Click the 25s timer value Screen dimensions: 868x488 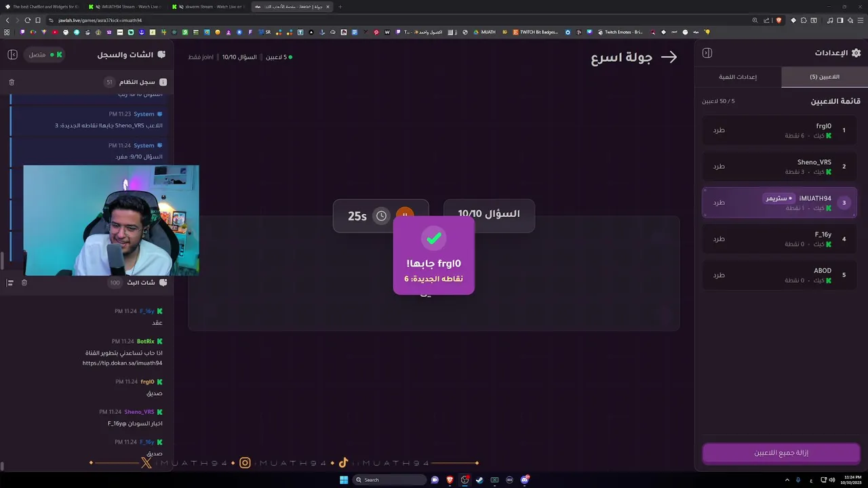357,216
